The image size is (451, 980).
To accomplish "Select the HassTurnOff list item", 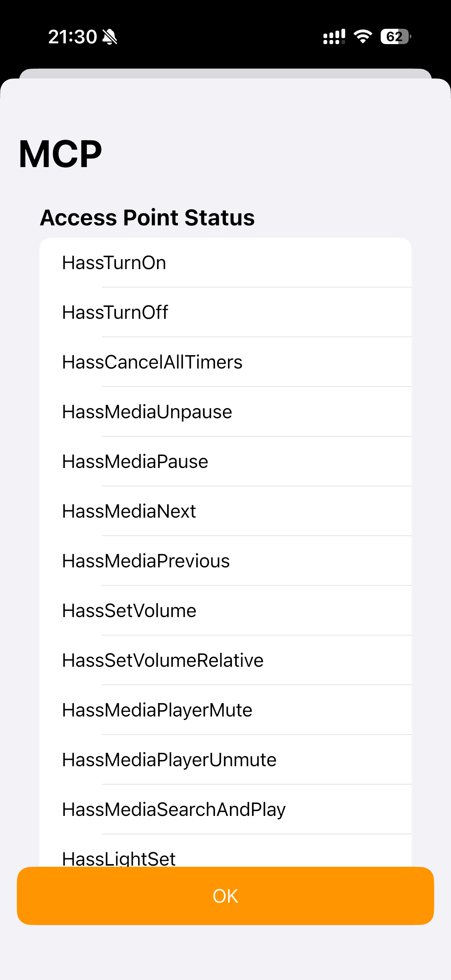I will [x=225, y=312].
